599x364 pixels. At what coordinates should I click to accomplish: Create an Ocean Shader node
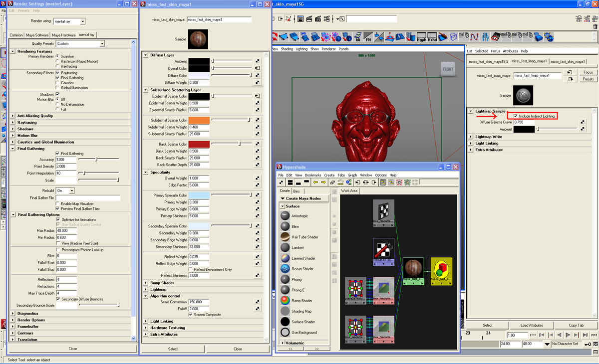(x=285, y=269)
